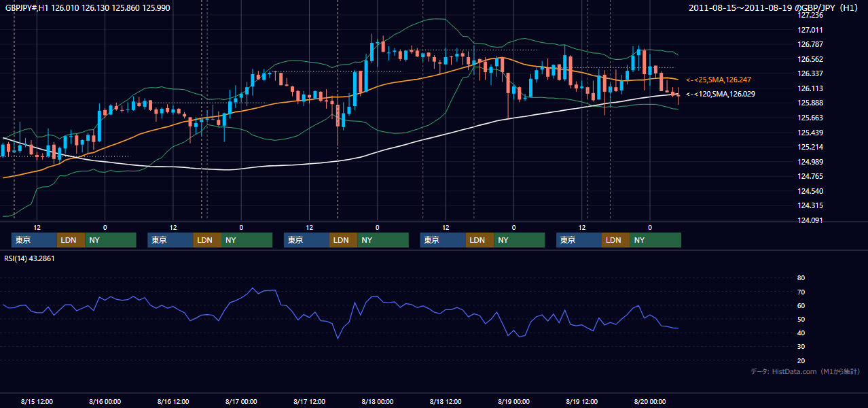Viewport: 868px width, 408px height.
Task: Click the 126.562 price axis label
Action: coord(810,59)
